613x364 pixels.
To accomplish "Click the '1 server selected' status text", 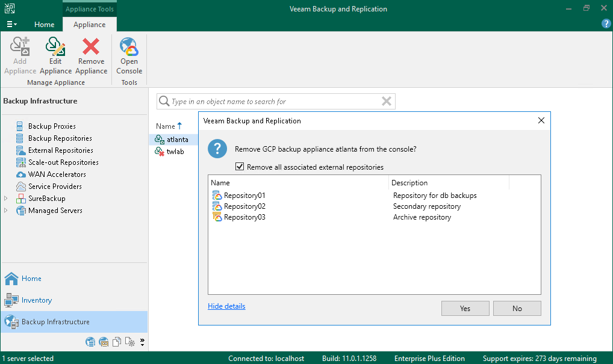I will pyautogui.click(x=28, y=359).
